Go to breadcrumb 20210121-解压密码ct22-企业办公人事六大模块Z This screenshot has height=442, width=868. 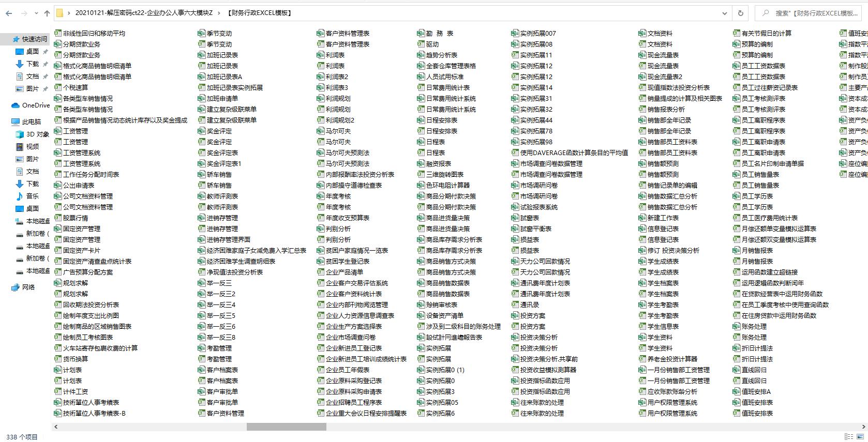click(144, 13)
